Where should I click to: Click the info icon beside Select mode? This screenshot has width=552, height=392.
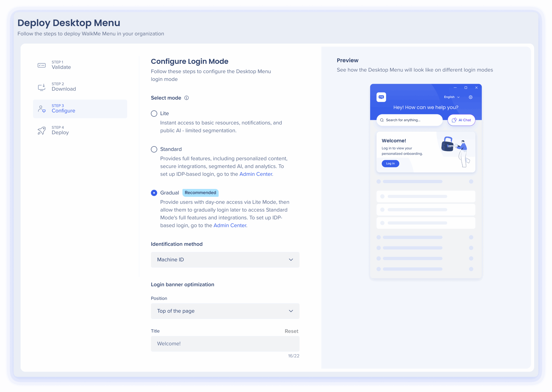click(187, 98)
